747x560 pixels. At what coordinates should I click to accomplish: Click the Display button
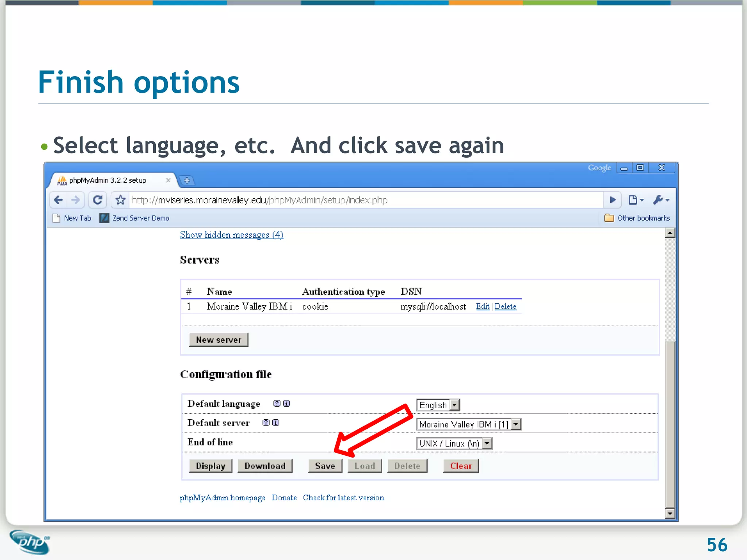click(x=210, y=466)
